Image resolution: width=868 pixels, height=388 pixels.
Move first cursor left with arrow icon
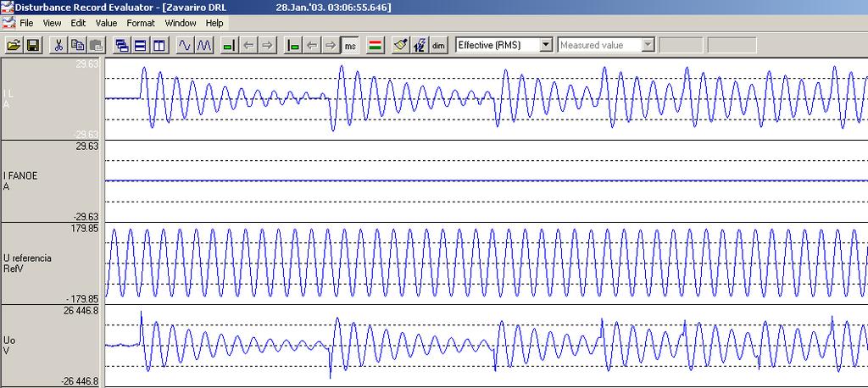248,46
